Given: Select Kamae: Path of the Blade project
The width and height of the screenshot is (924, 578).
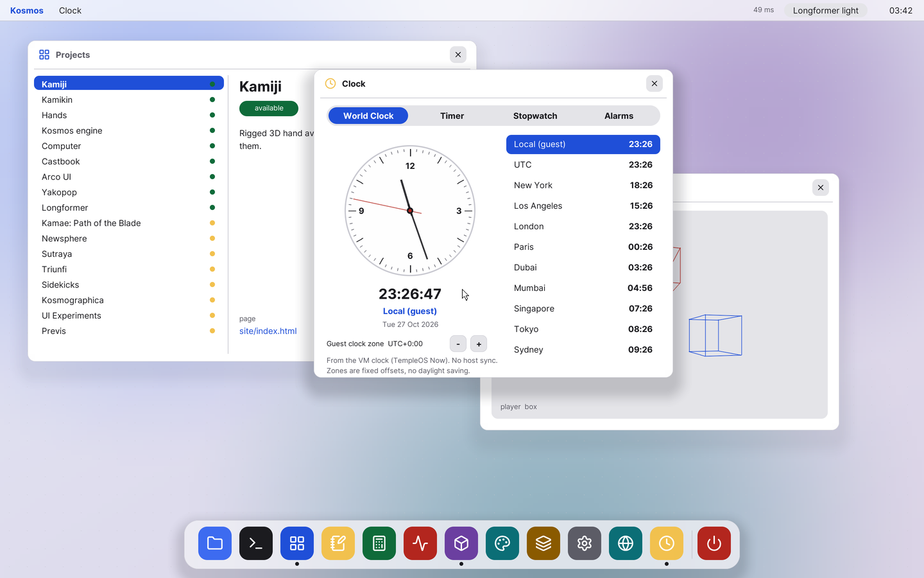Looking at the screenshot, I should [129, 223].
